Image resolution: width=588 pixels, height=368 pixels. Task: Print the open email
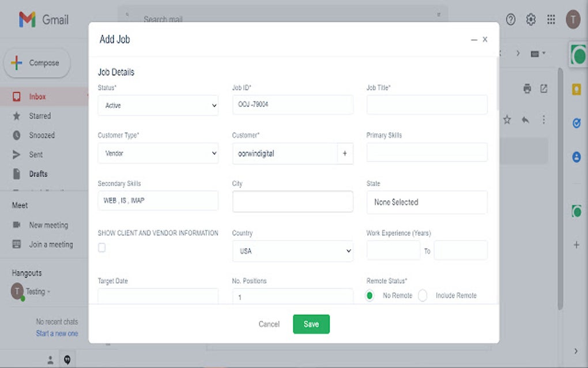point(527,89)
